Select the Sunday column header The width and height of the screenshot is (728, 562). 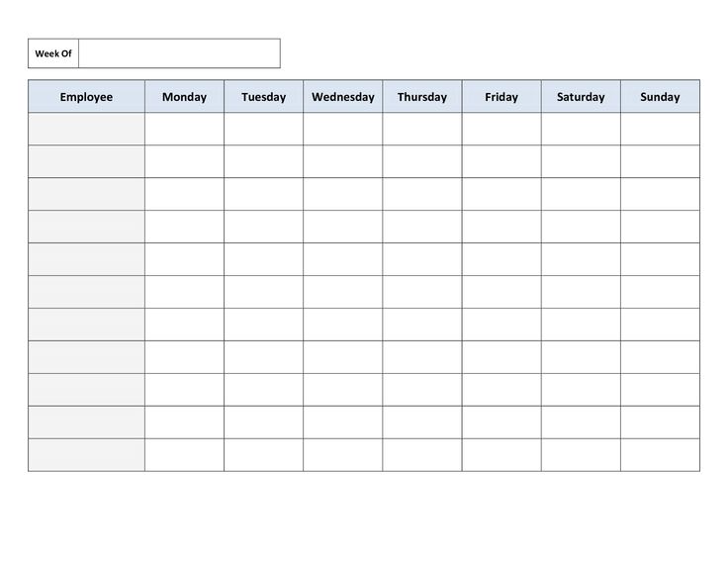(660, 97)
